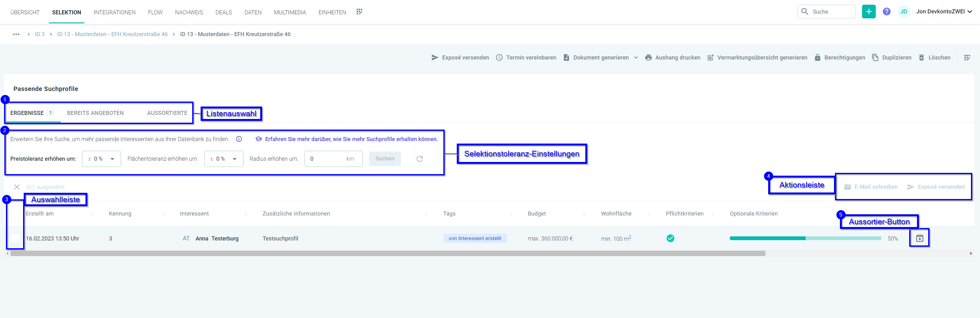Click the info icon beside search hint

click(x=239, y=139)
